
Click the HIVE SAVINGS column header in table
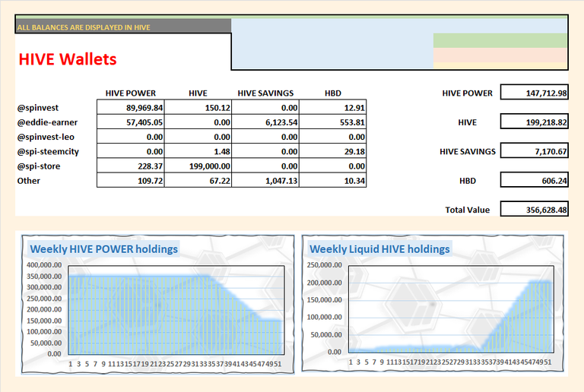(265, 93)
